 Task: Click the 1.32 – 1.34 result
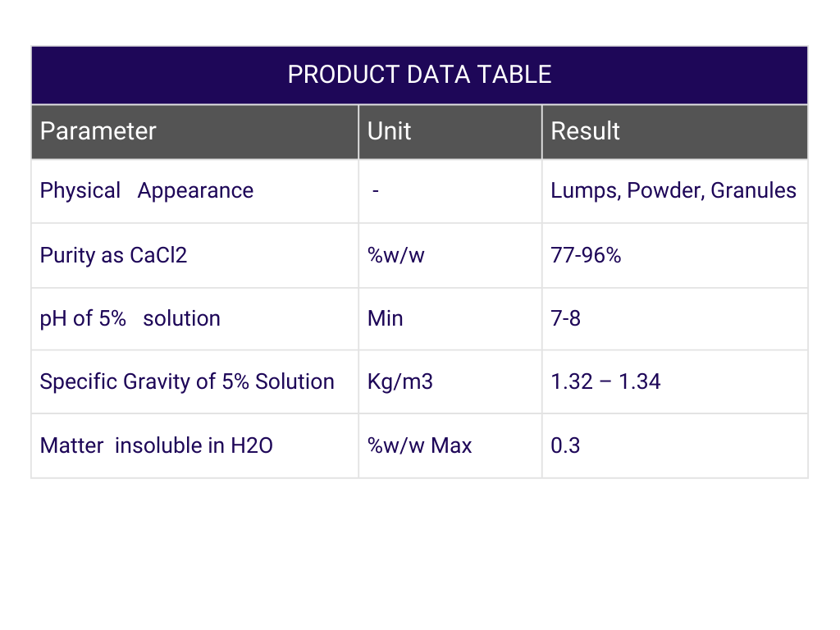[605, 381]
